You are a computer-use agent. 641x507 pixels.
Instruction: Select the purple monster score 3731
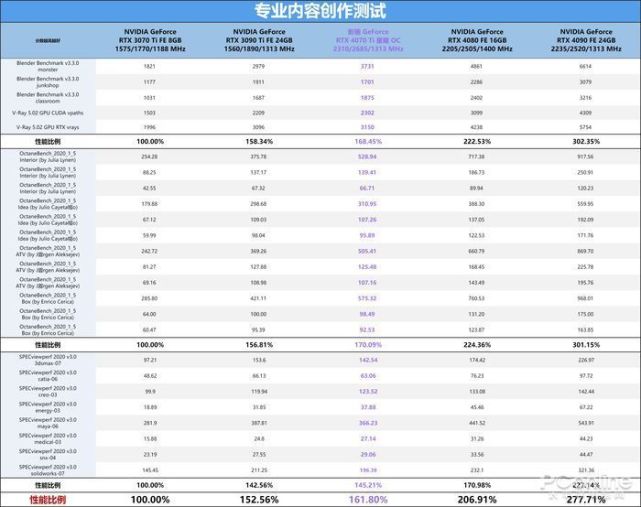coord(367,66)
